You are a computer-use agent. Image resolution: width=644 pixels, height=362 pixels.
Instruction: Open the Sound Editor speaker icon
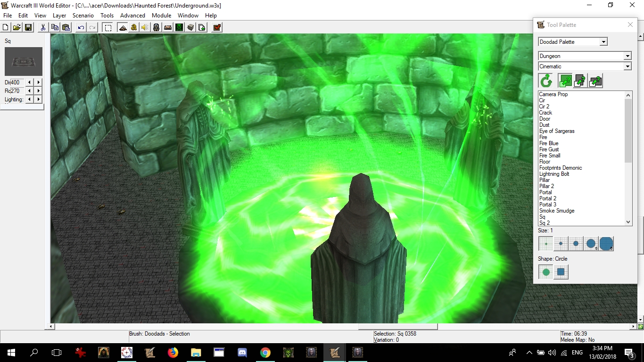pos(145,27)
